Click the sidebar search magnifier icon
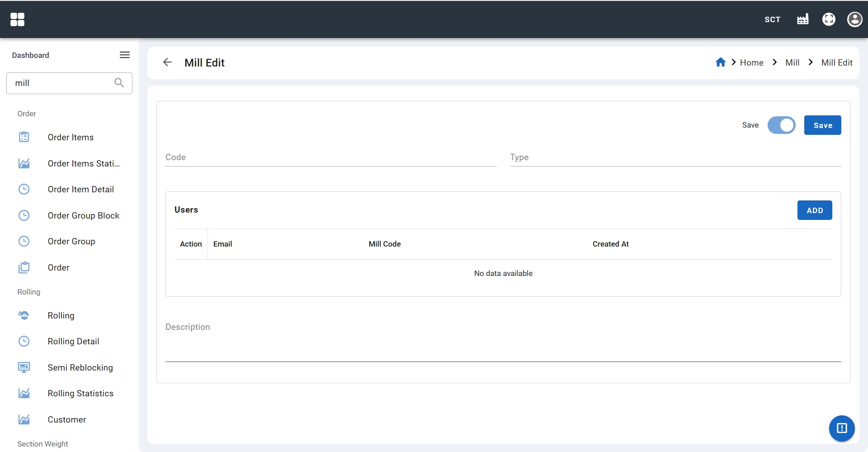 [x=119, y=83]
